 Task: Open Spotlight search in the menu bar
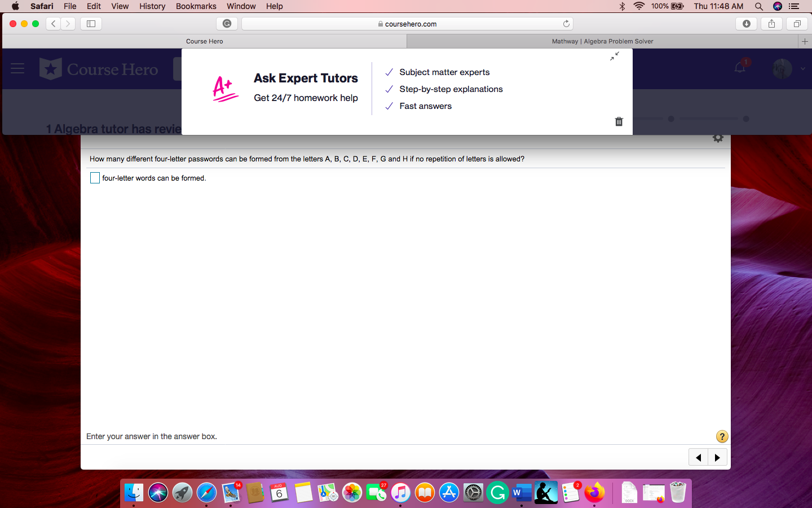(x=759, y=6)
